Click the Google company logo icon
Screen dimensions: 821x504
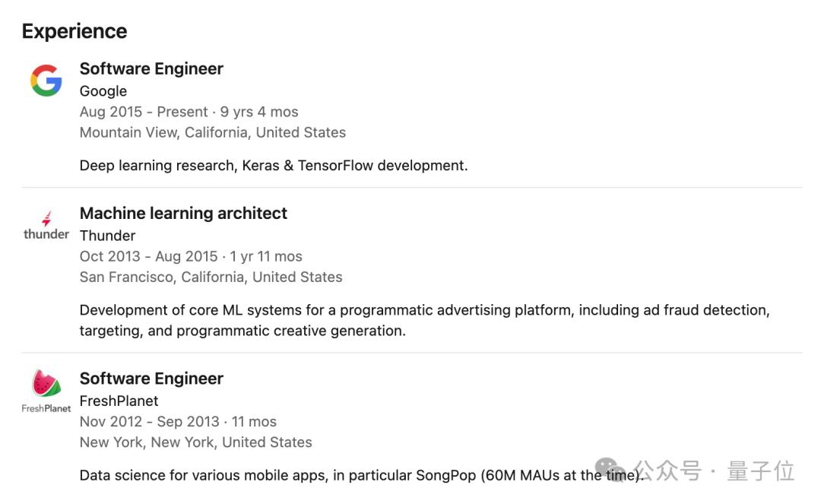(x=46, y=81)
